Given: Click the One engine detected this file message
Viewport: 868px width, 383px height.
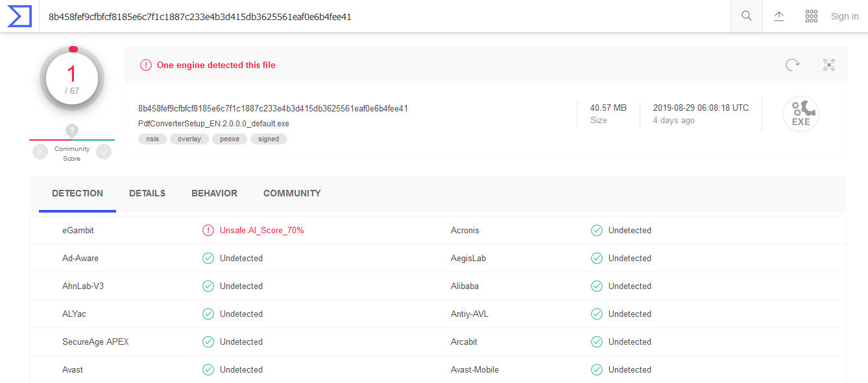Looking at the screenshot, I should pyautogui.click(x=216, y=65).
